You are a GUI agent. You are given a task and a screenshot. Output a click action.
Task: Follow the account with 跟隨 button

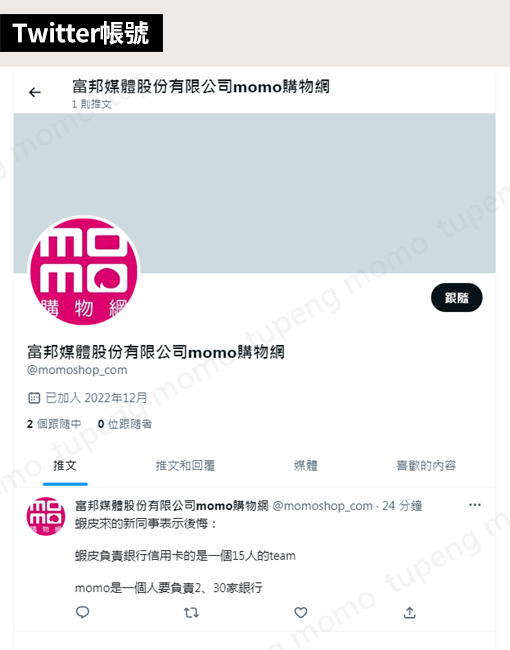[x=457, y=298]
